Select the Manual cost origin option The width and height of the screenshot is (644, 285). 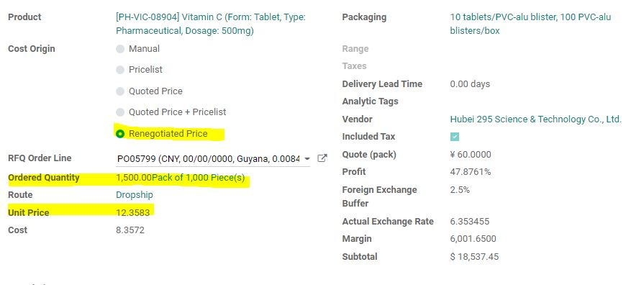(120, 49)
